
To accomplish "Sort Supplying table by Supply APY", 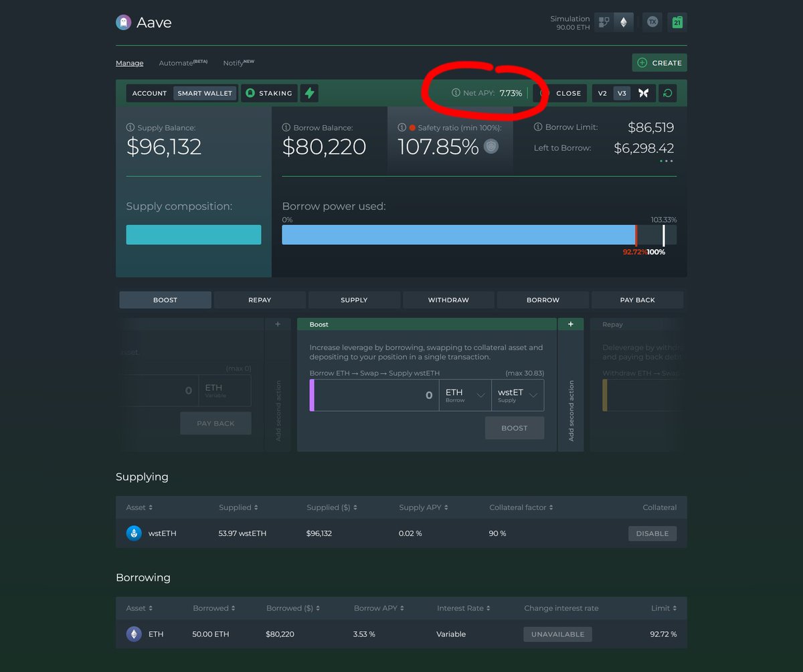I will (x=424, y=507).
